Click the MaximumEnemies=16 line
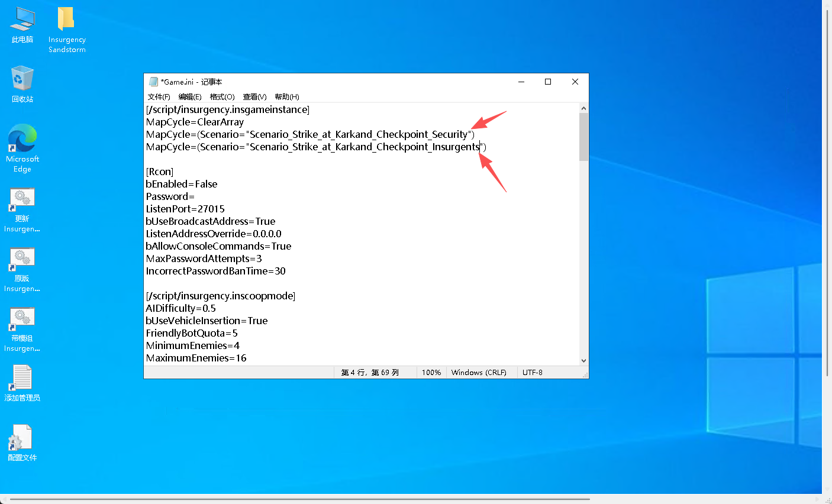This screenshot has height=504, width=832. pyautogui.click(x=196, y=358)
